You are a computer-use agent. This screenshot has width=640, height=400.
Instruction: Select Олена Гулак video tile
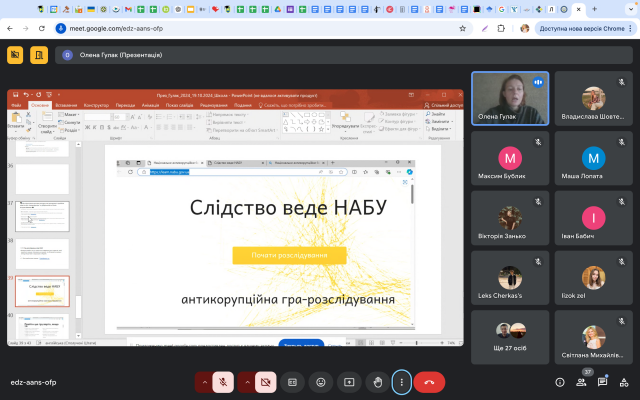pos(510,98)
